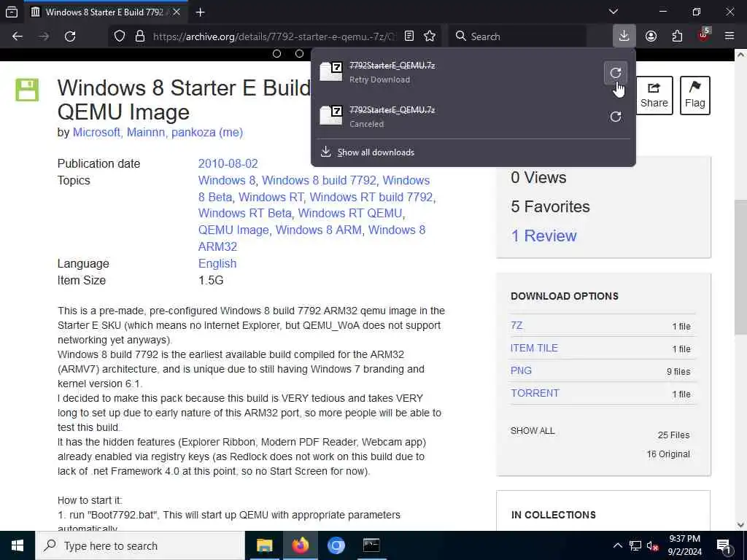747x560 pixels.
Task: List all tabs with dropdown arrow
Action: coord(614,12)
